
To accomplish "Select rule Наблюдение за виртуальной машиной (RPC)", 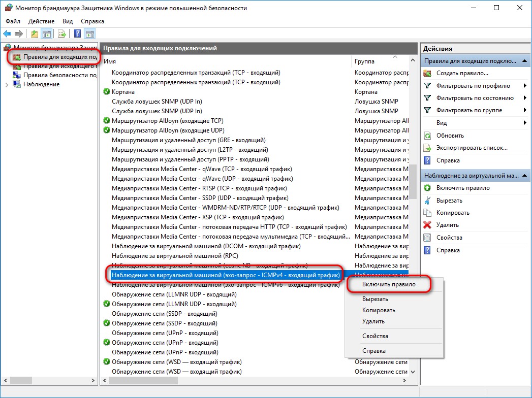I will (x=175, y=256).
